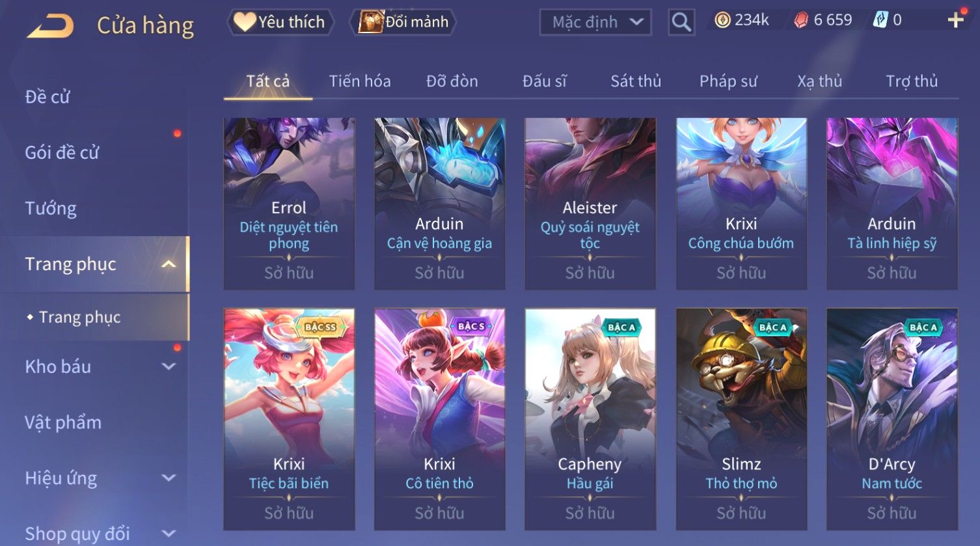Open Đổi mảnh chest exchange
The height and width of the screenshot is (546, 980).
point(403,22)
